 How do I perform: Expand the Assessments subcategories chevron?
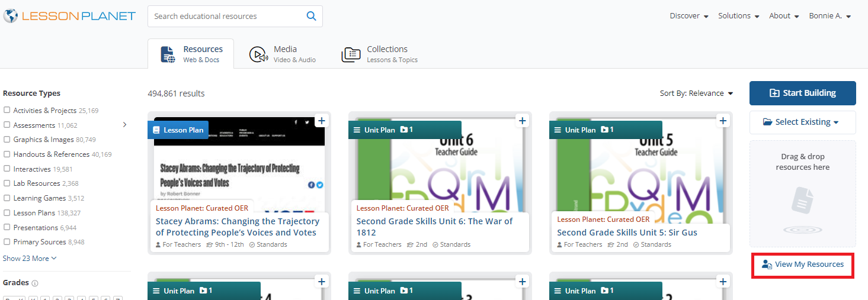point(124,125)
